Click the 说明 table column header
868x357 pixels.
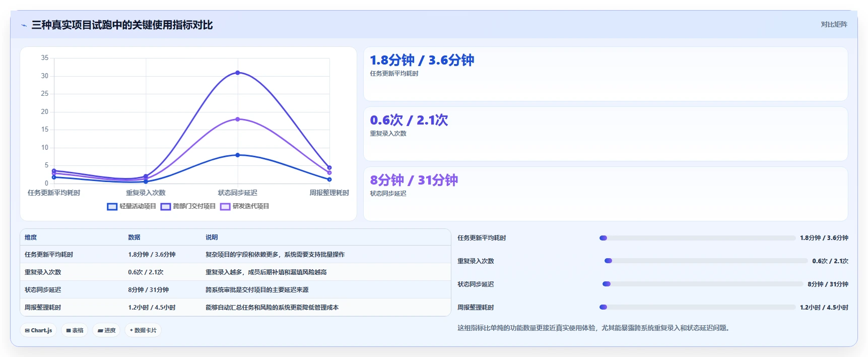[x=212, y=237]
